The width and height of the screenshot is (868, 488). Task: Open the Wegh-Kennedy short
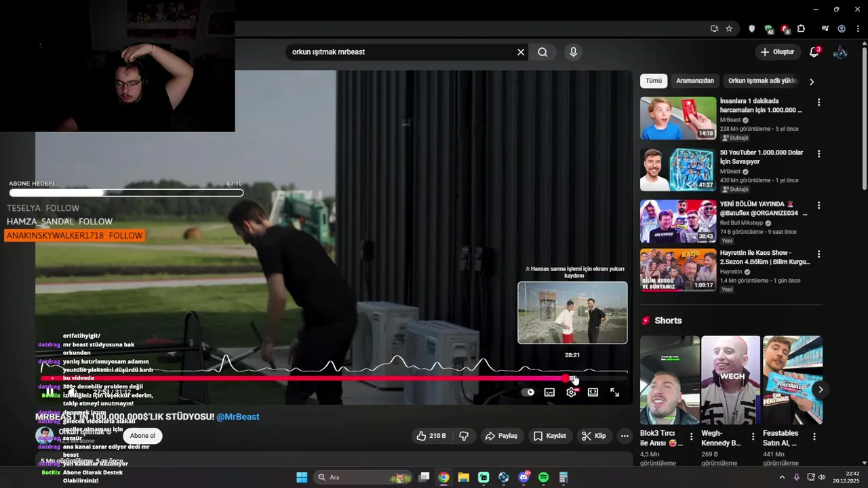(731, 380)
